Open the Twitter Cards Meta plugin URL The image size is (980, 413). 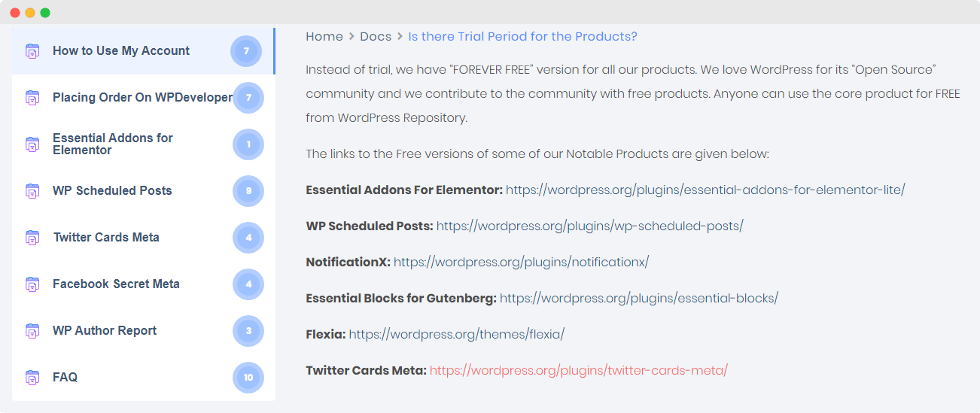tap(578, 370)
